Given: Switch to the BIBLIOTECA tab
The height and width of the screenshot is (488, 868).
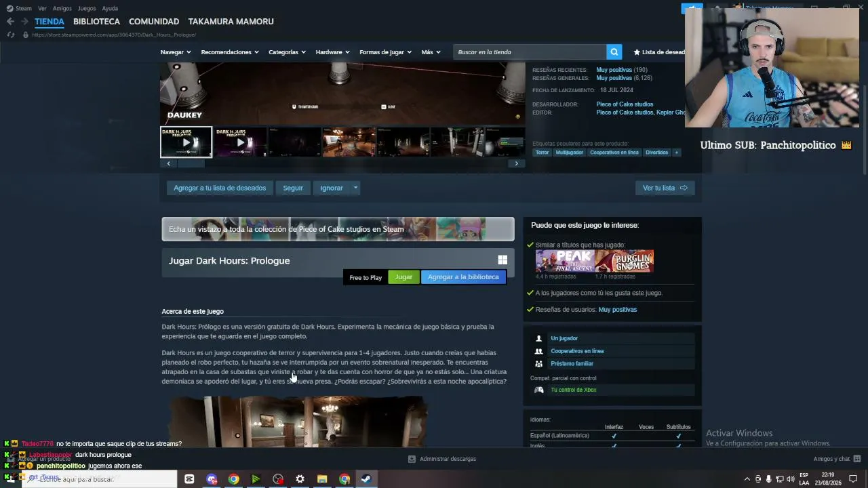Looking at the screenshot, I should click(96, 22).
